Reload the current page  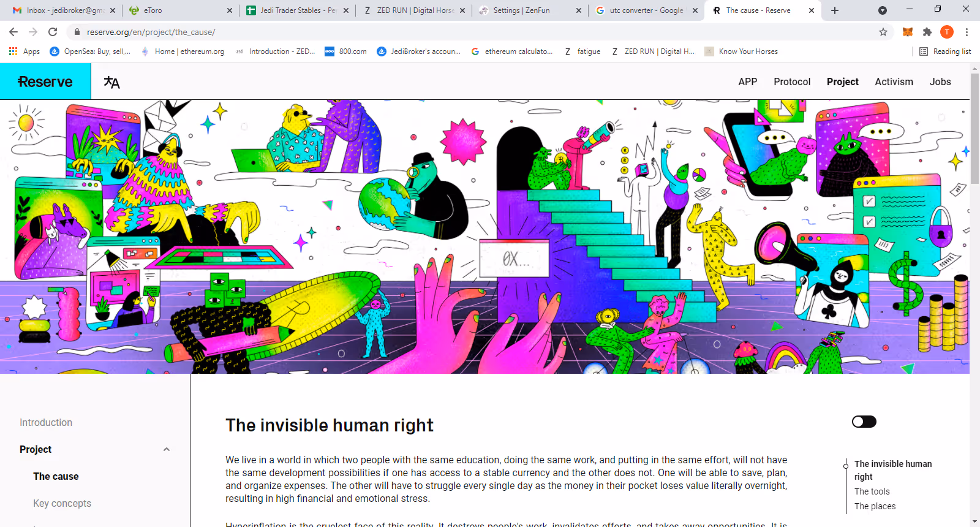pyautogui.click(x=53, y=32)
